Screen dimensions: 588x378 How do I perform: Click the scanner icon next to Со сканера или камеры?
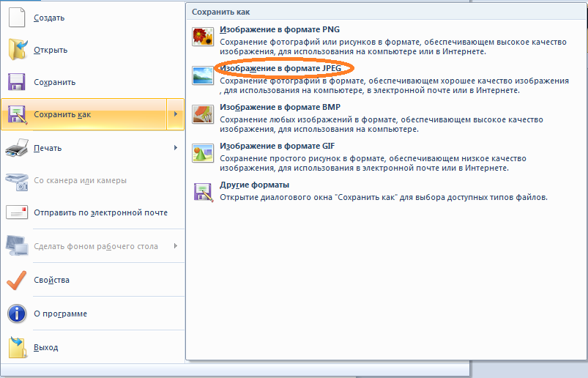(17, 182)
